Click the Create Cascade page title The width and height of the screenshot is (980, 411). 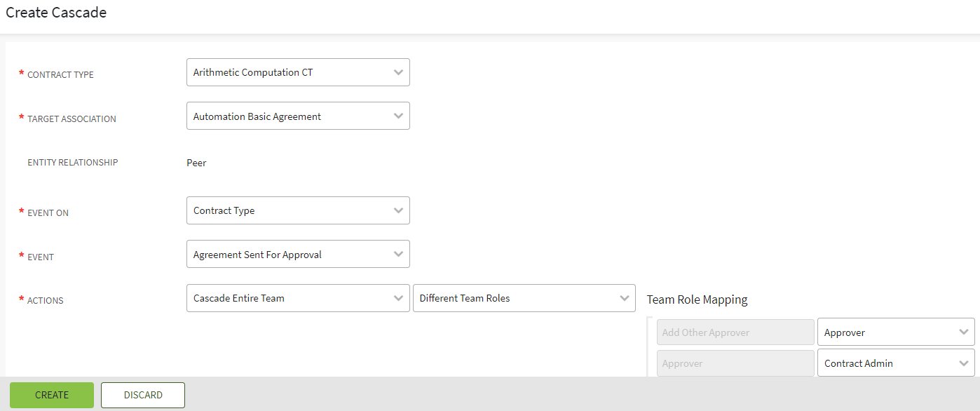56,13
